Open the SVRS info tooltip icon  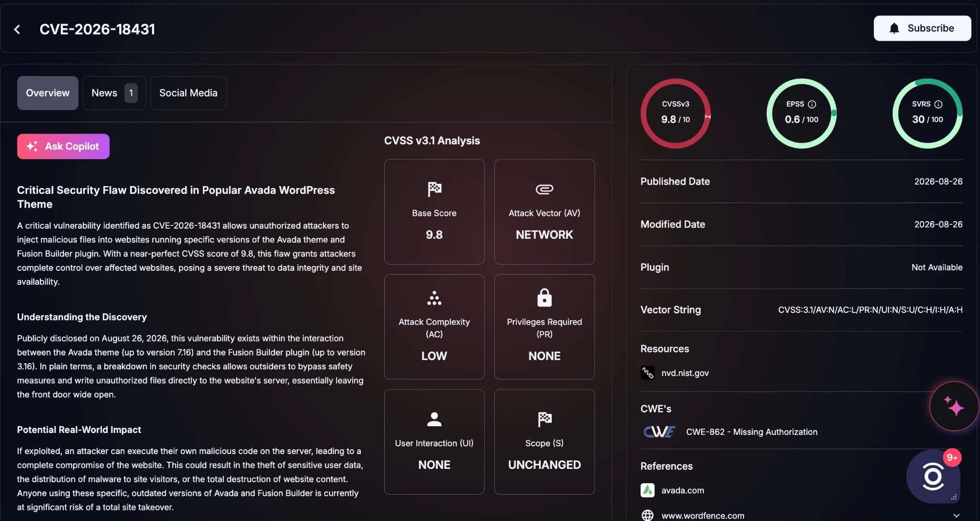[938, 104]
